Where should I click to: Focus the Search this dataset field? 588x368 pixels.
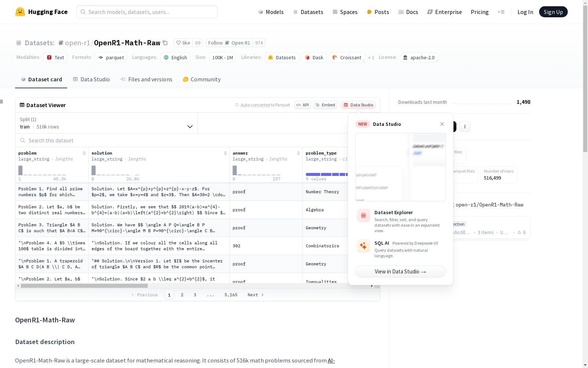click(182, 140)
